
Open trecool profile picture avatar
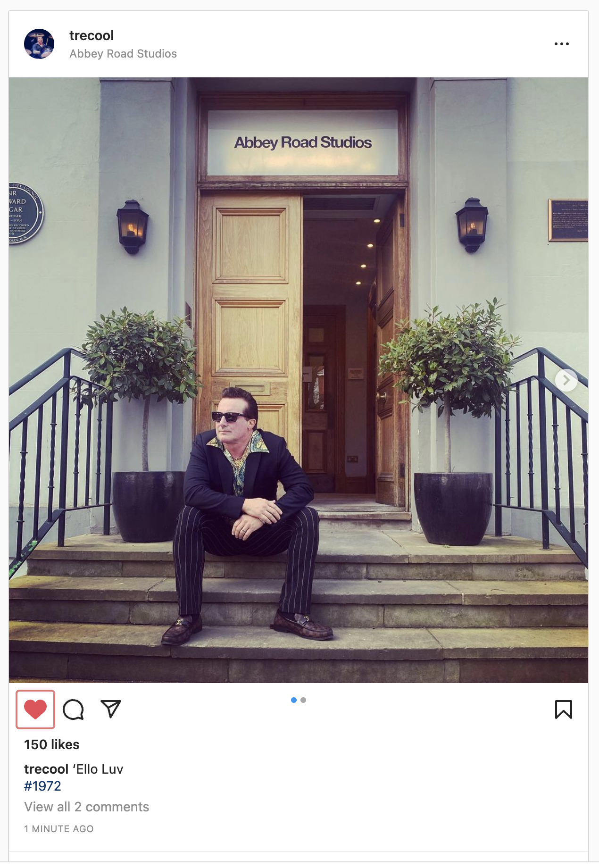click(39, 44)
